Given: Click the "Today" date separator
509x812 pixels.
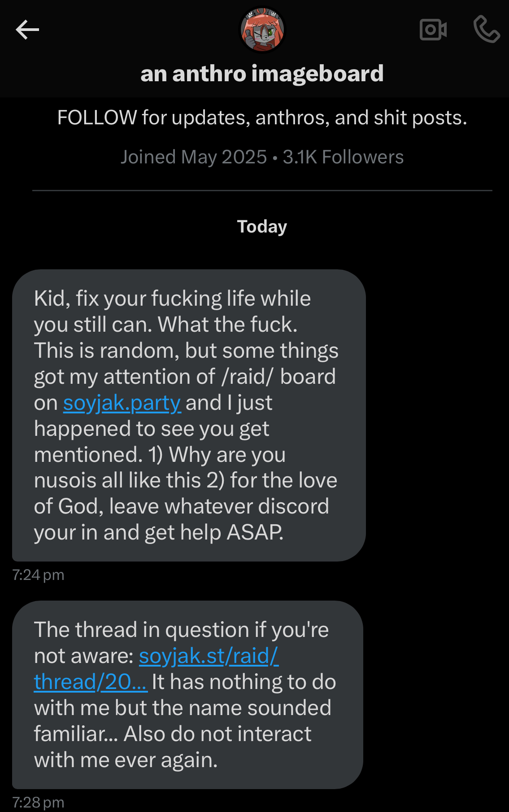Looking at the screenshot, I should coord(262,227).
